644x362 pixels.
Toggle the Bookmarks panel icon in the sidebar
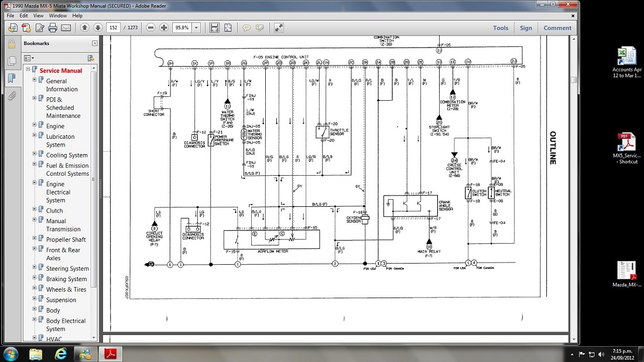12,78
